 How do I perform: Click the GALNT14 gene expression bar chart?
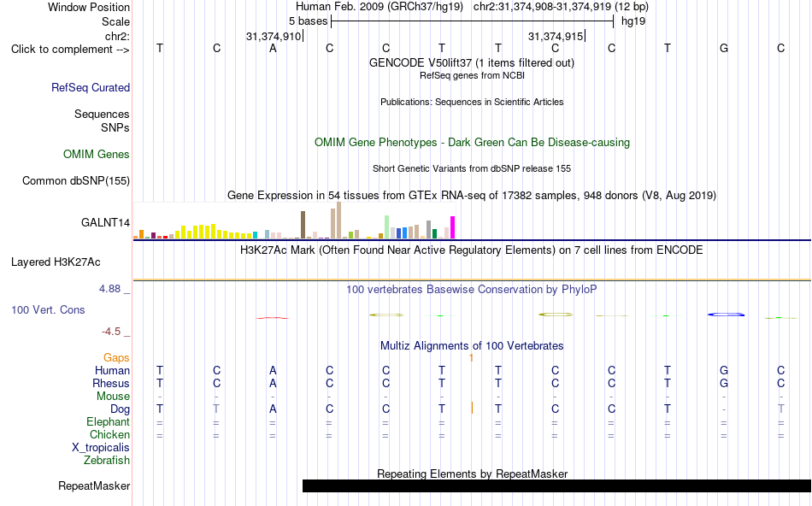point(294,221)
